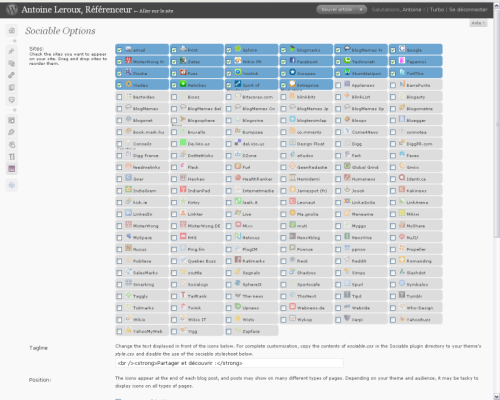500x400 pixels.
Task: Enable the Fark checkbox
Action: (338, 156)
